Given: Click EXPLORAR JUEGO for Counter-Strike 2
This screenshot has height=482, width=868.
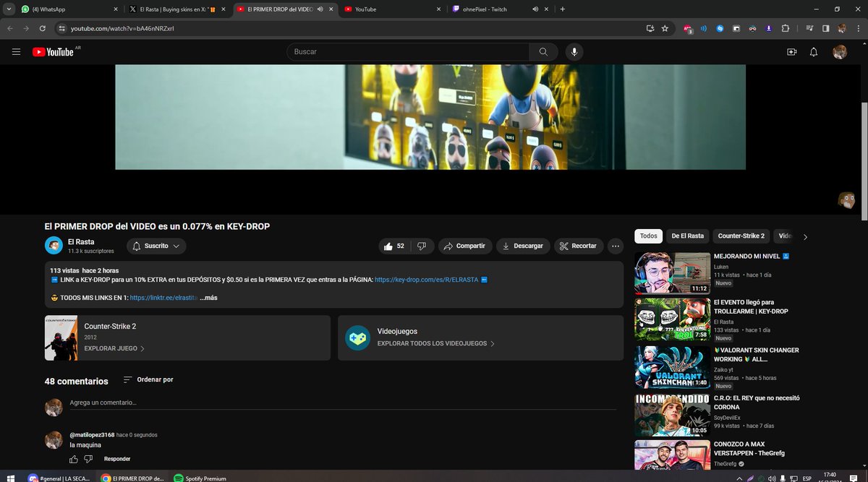Looking at the screenshot, I should [x=114, y=348].
